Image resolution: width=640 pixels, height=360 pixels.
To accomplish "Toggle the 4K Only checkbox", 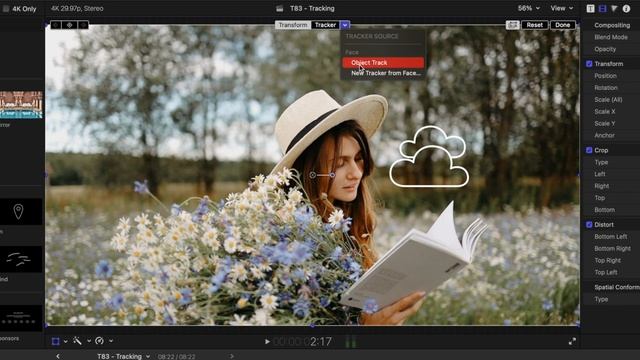I will (x=6, y=9).
